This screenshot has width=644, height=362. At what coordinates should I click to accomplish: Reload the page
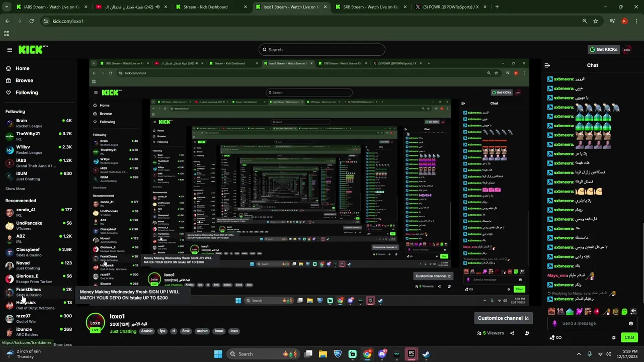tap(31, 21)
